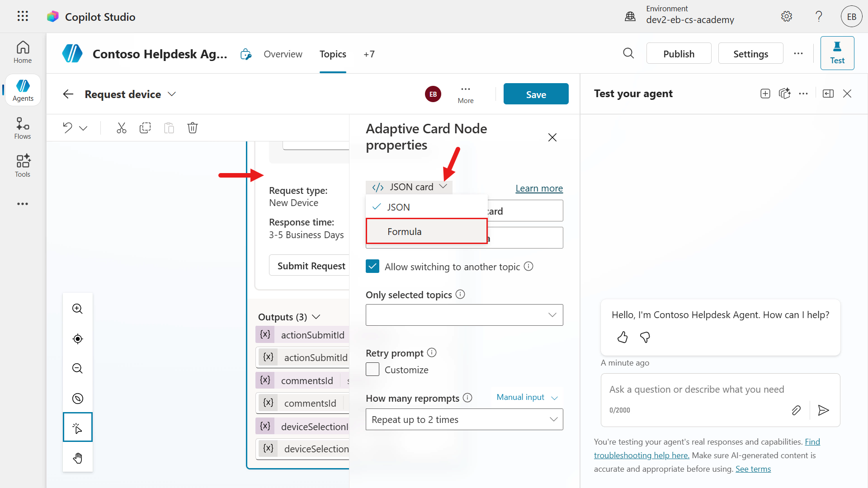Image resolution: width=868 pixels, height=488 pixels.
Task: Click the attach file paperclip icon
Action: (x=796, y=410)
